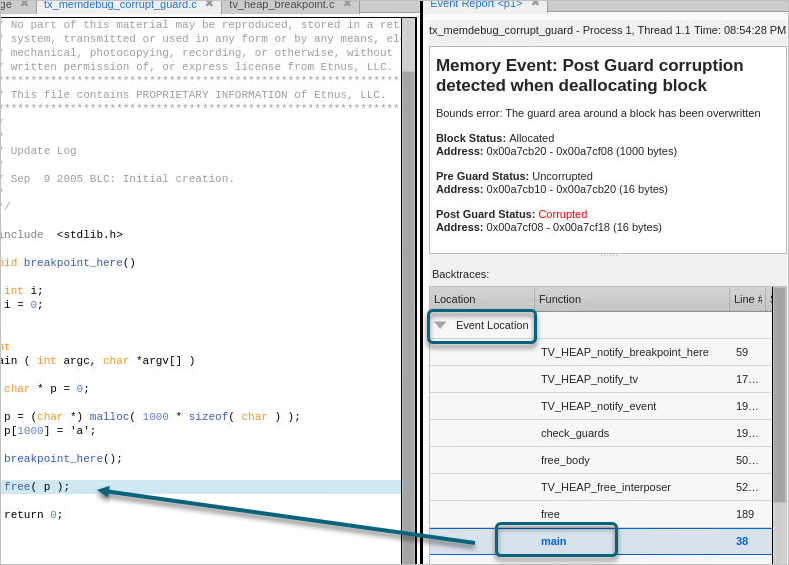Switch to tv_heap_breakpoint.c tab

click(x=281, y=5)
